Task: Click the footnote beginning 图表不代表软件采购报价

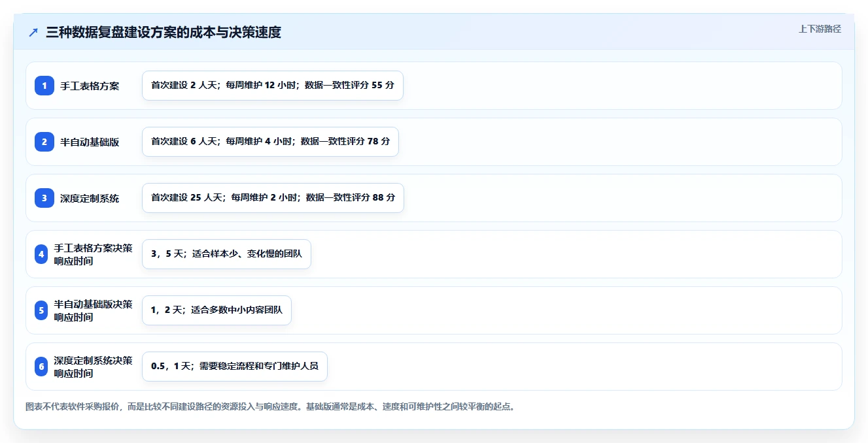Action: pyautogui.click(x=270, y=406)
